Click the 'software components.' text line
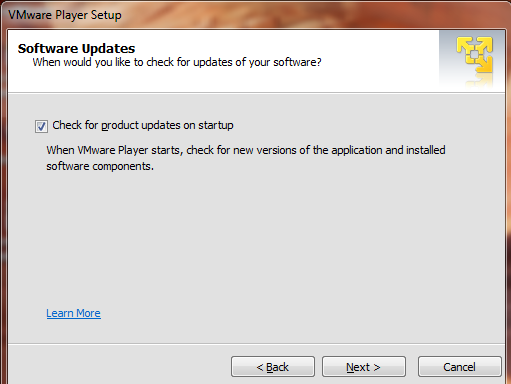 100,166
